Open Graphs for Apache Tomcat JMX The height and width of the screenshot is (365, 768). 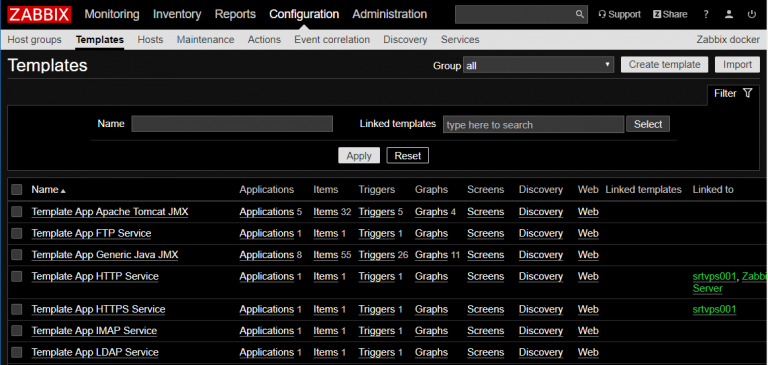coord(432,212)
